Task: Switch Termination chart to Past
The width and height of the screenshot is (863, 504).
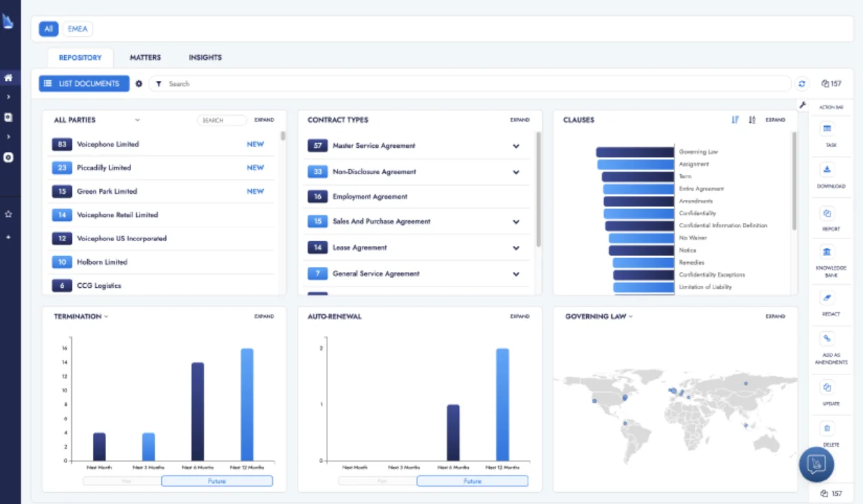Action: pyautogui.click(x=121, y=481)
